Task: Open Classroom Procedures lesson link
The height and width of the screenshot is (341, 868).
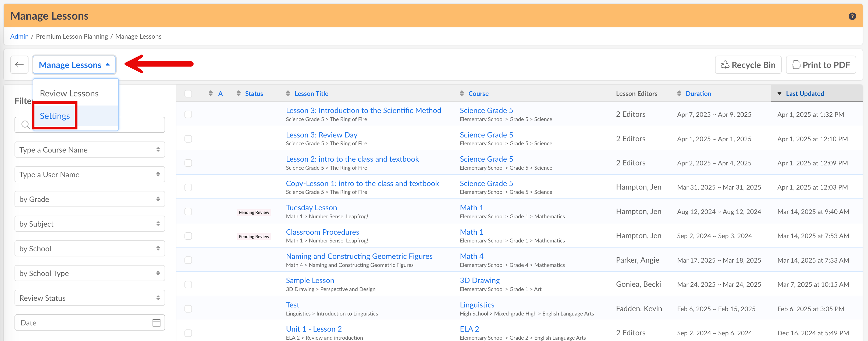Action: 322,232
